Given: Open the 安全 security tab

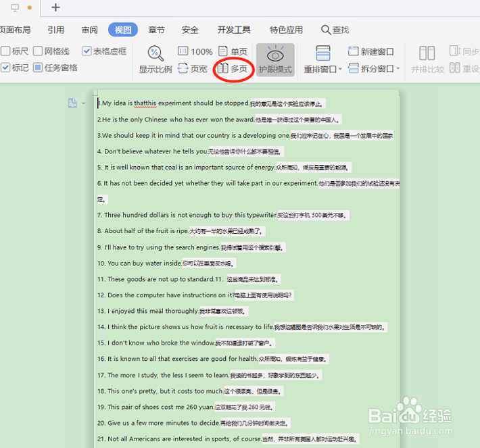Looking at the screenshot, I should coord(190,30).
